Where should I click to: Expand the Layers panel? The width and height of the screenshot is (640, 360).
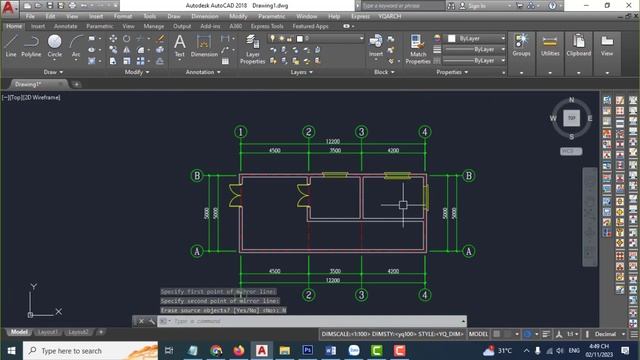(302, 72)
